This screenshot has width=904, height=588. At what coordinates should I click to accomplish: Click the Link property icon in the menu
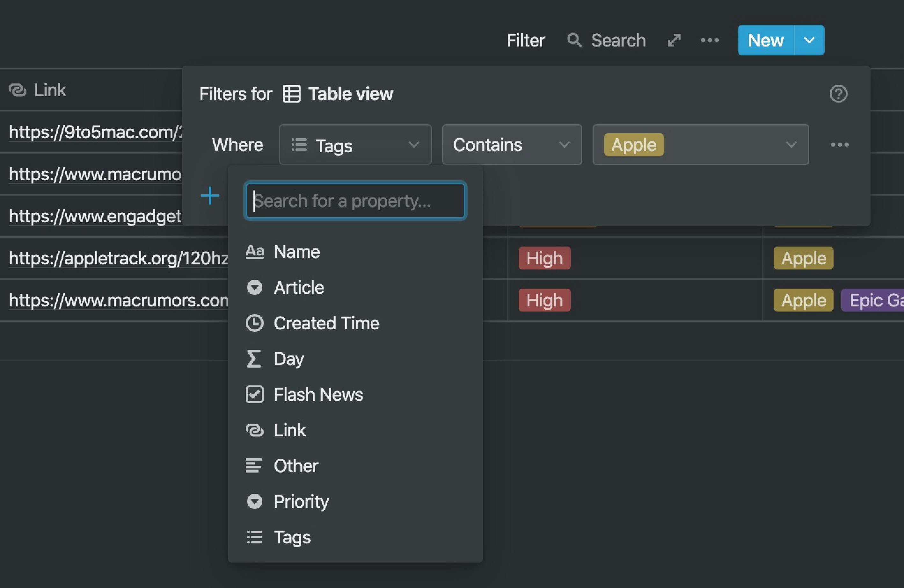point(254,430)
